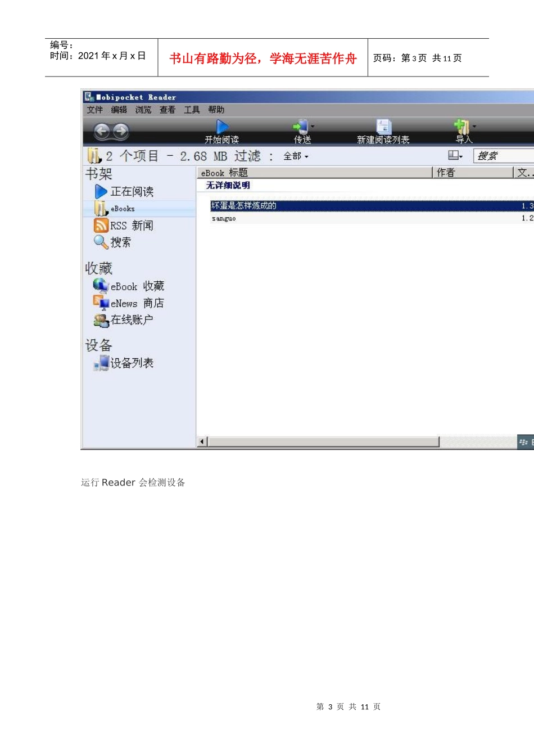The height and width of the screenshot is (756, 534).
Task: Open the view layout dropdown
Action: pyautogui.click(x=455, y=156)
